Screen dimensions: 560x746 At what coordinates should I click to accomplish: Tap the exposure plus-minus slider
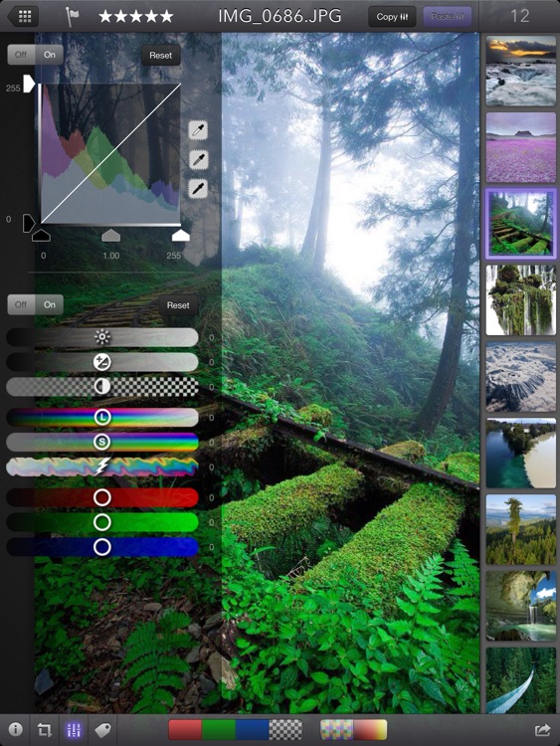tap(102, 362)
